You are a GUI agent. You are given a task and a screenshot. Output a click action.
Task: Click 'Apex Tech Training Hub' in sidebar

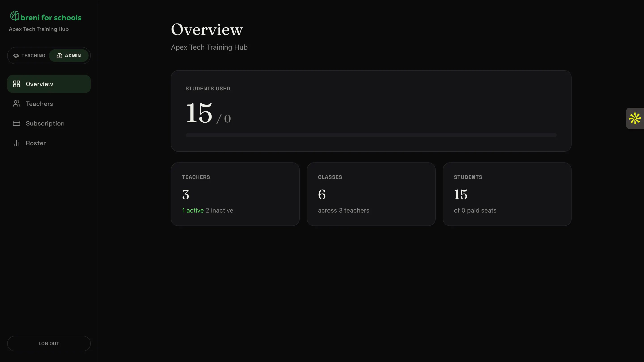39,29
